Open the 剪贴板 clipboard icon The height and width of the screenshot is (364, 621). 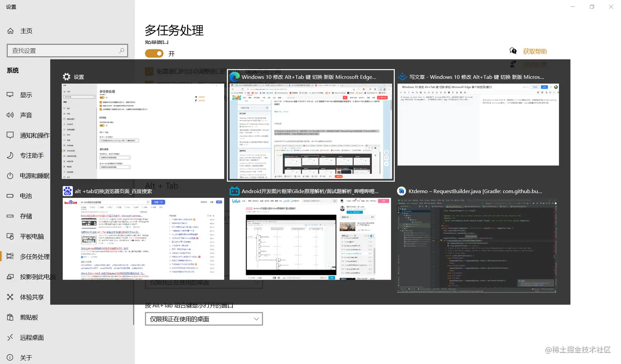[x=10, y=317]
